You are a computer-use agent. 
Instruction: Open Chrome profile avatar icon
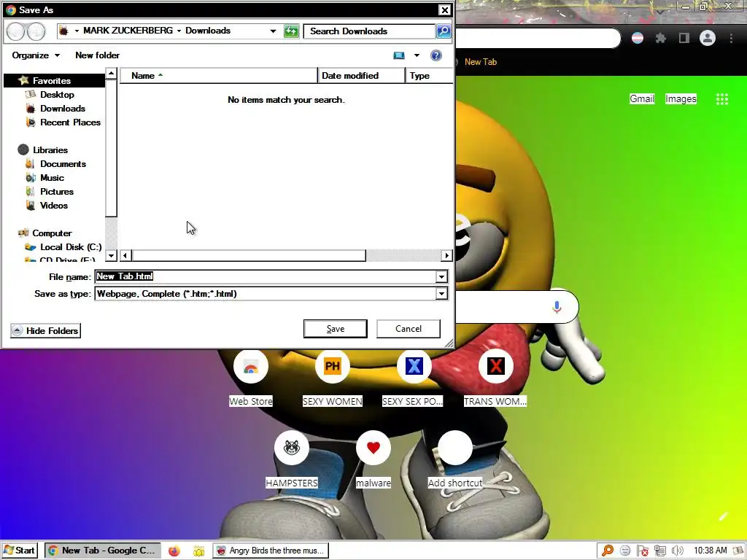(x=708, y=38)
